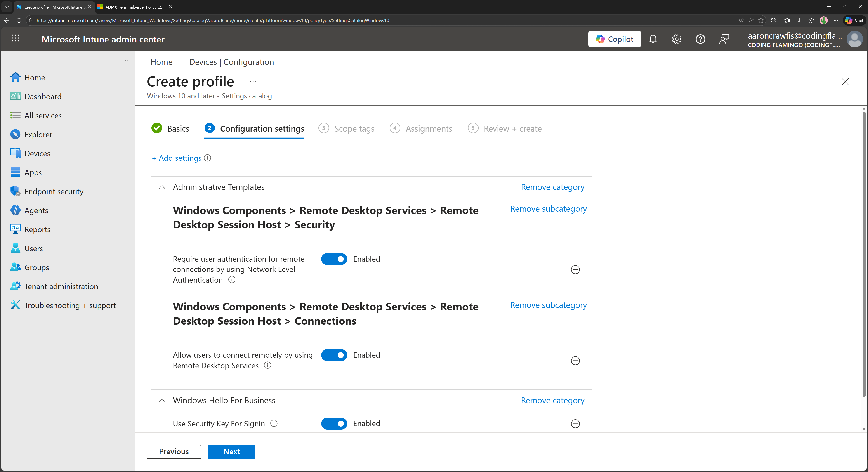Collapse the left navigation pane
This screenshot has width=868, height=472.
click(127, 59)
